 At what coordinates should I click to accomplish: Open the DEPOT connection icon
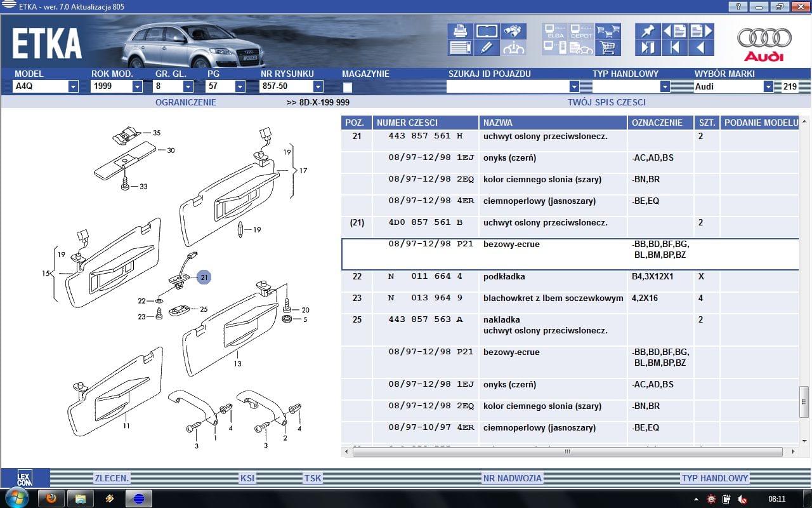point(581,31)
